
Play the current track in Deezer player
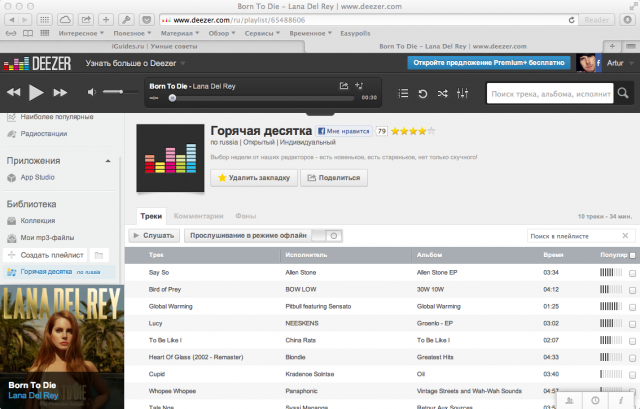pyautogui.click(x=36, y=93)
